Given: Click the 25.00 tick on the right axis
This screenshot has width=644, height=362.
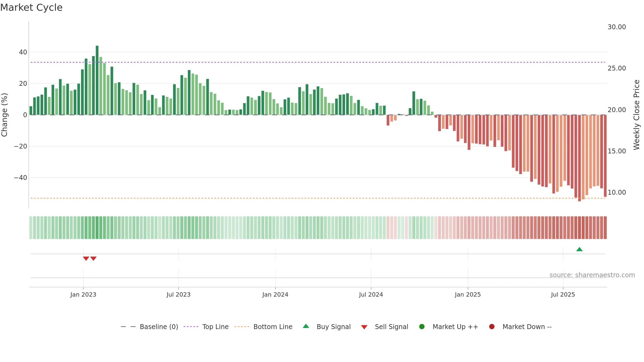Looking at the screenshot, I should click(x=617, y=68).
